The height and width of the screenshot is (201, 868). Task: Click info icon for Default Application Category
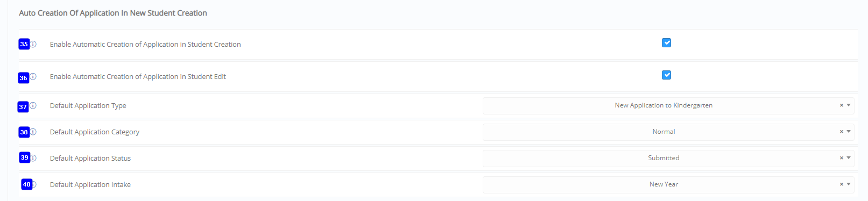tap(33, 132)
